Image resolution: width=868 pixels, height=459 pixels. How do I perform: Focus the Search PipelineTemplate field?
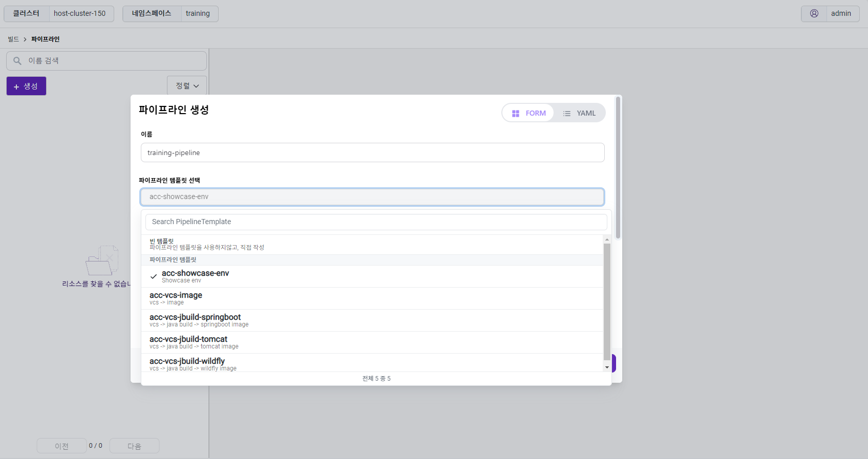[x=376, y=222]
